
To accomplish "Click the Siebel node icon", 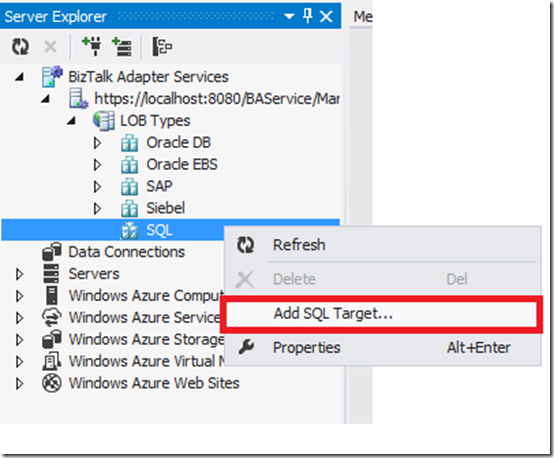I will [130, 209].
